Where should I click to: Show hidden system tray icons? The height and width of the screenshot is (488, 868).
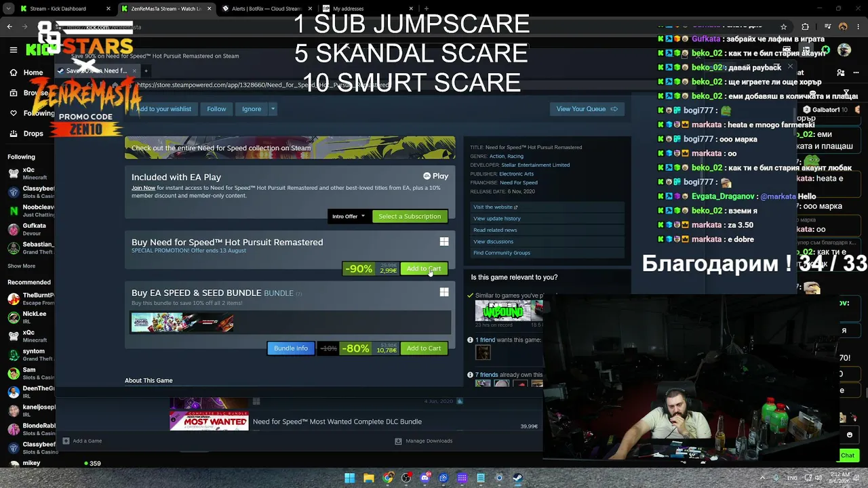pyautogui.click(x=764, y=478)
